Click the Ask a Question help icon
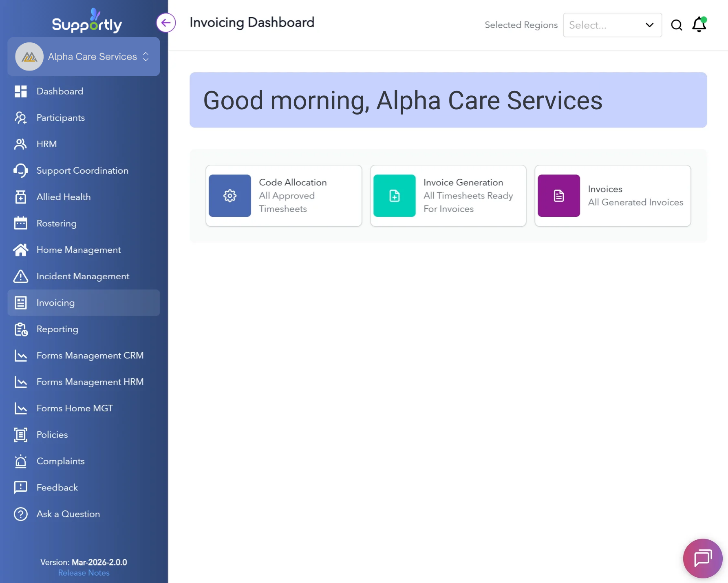The image size is (728, 583). 21,514
